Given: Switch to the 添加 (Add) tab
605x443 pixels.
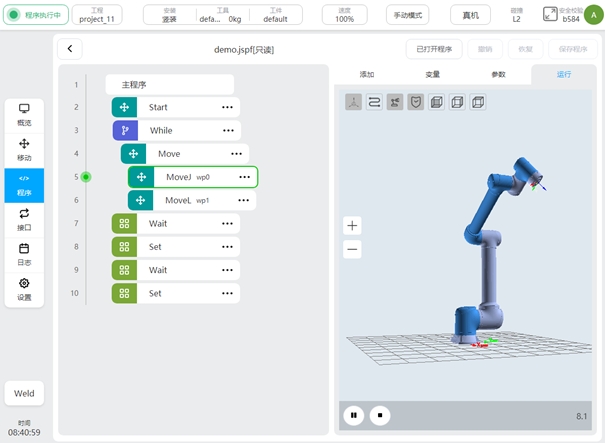Looking at the screenshot, I should coord(367,75).
